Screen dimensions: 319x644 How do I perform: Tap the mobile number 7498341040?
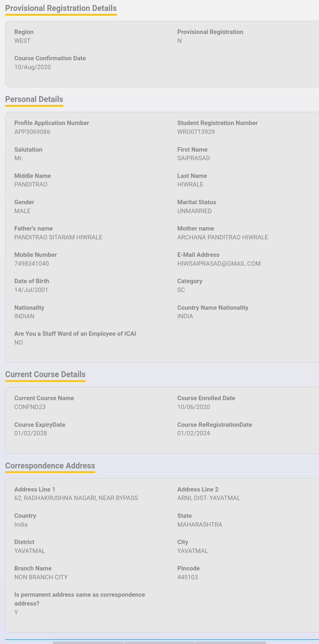pos(32,264)
